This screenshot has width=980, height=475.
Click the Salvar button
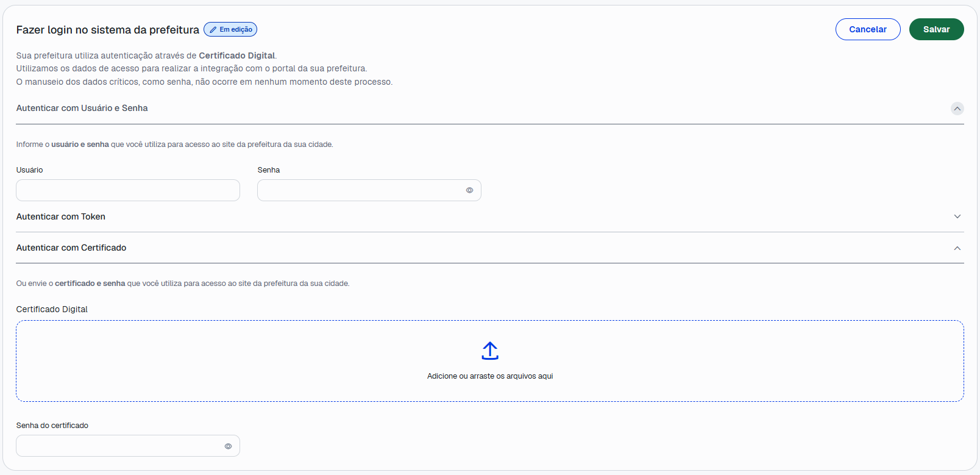click(936, 29)
